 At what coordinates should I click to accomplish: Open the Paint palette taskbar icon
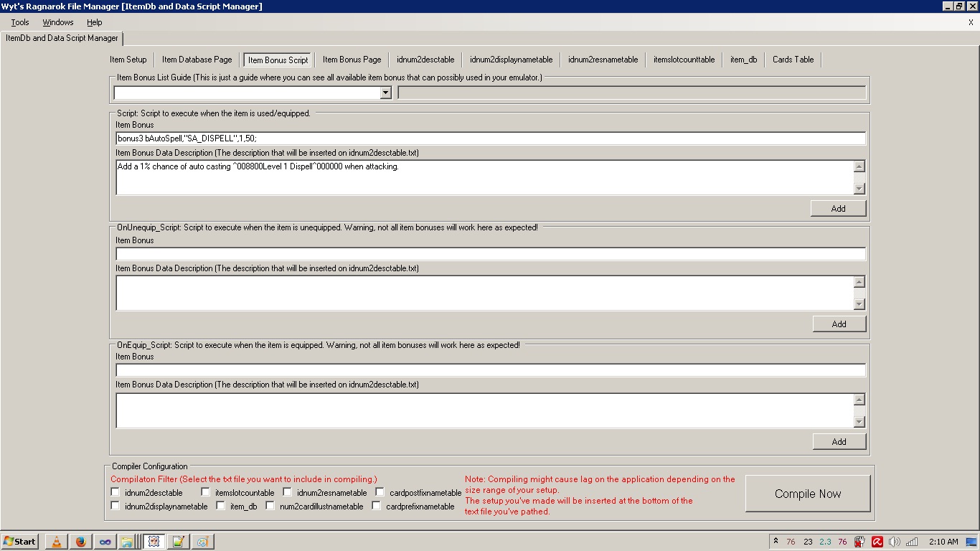tap(202, 542)
